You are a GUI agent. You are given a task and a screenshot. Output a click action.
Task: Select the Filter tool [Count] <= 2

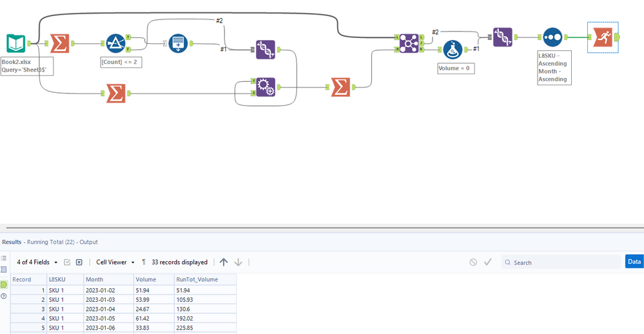[116, 44]
